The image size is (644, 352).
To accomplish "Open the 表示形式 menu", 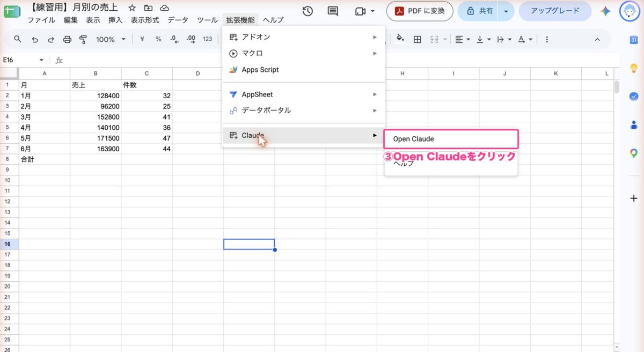I will point(145,20).
